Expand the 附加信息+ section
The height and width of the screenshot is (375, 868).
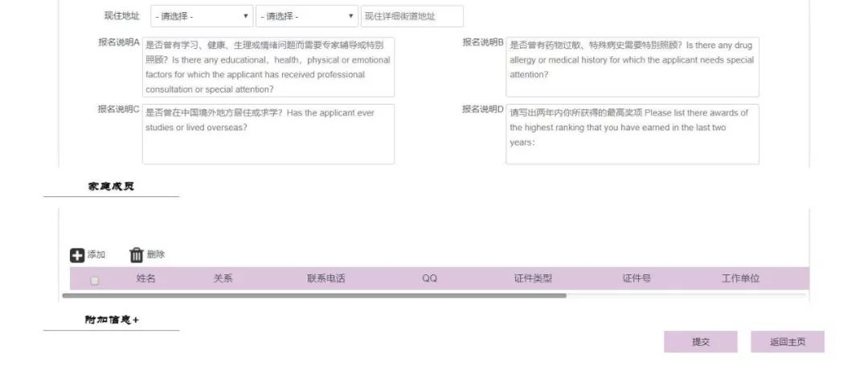[112, 320]
